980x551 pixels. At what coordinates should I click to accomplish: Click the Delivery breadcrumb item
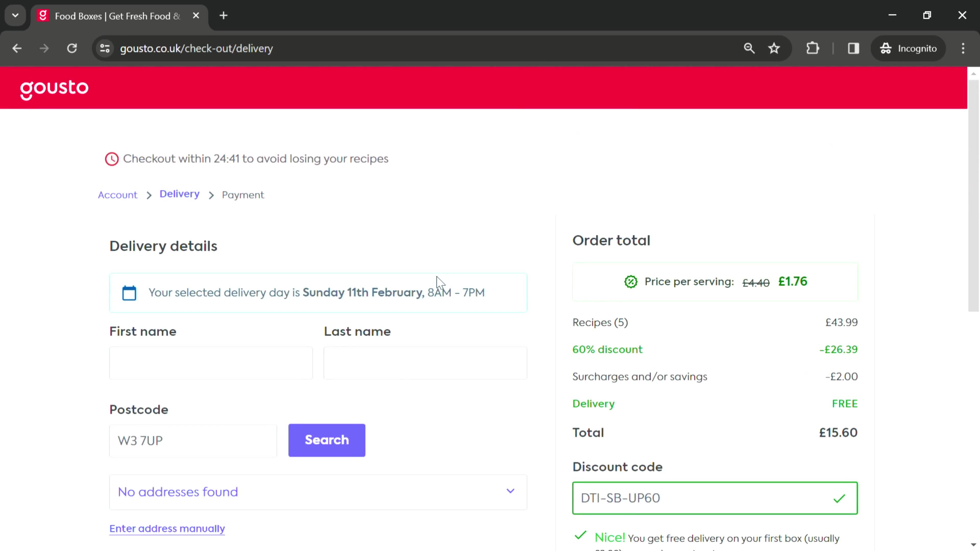click(180, 194)
